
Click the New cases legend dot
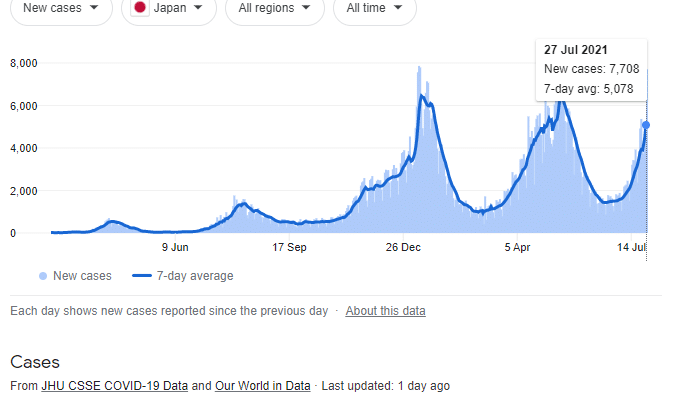(x=43, y=276)
